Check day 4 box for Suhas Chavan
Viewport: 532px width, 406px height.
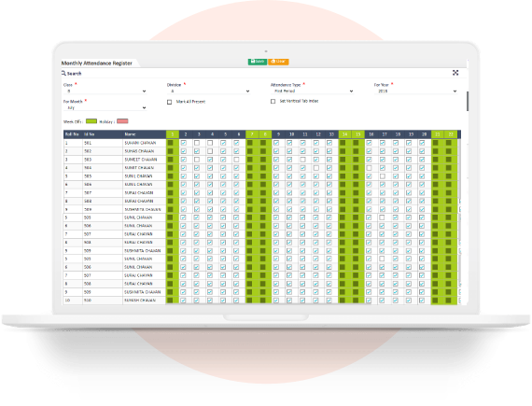[210, 151]
